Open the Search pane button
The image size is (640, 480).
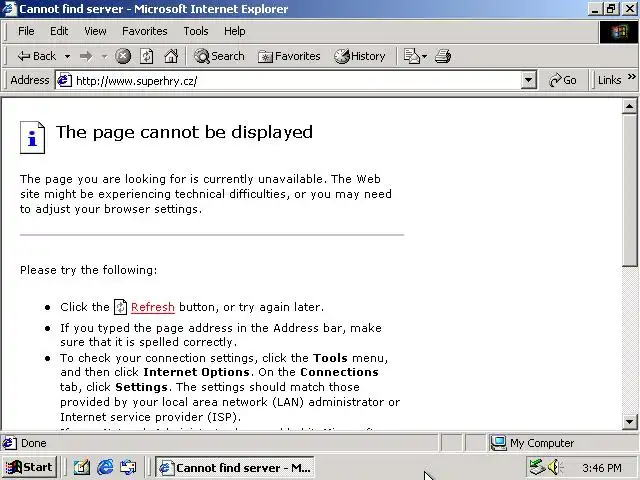click(x=219, y=56)
